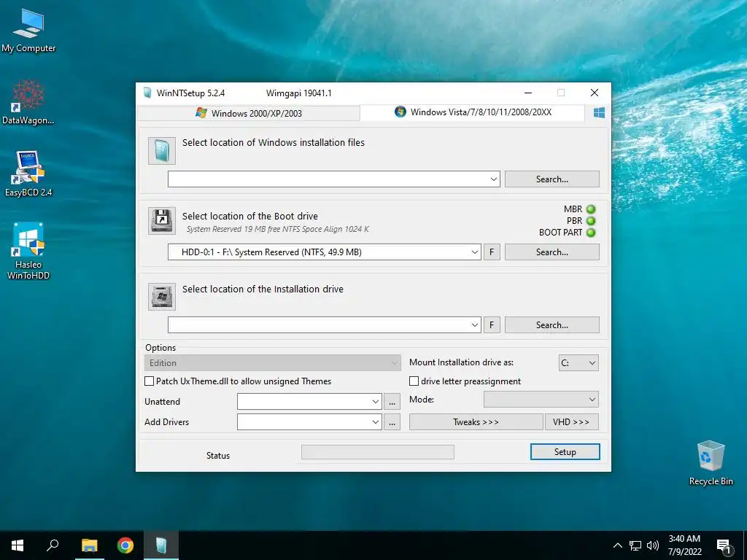Enable drive letter preassignment checkbox
Image resolution: width=747 pixels, height=560 pixels.
414,381
